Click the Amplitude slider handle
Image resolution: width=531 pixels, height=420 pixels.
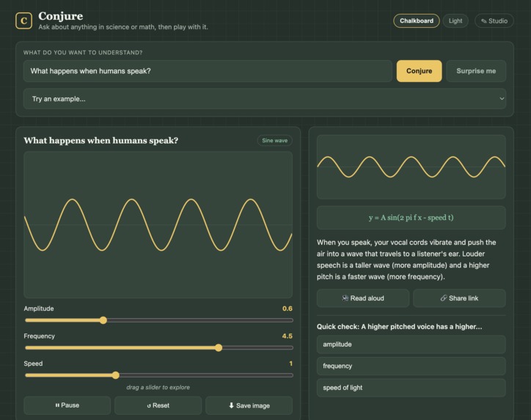point(103,320)
